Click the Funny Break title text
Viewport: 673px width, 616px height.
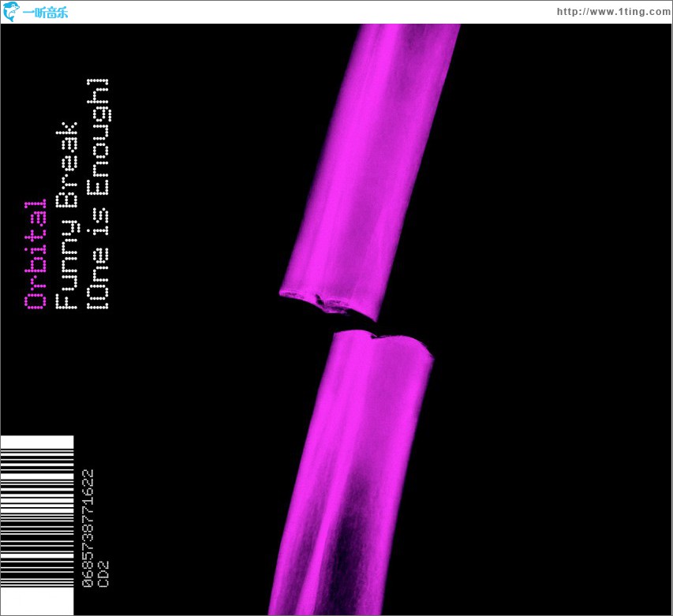click(66, 215)
